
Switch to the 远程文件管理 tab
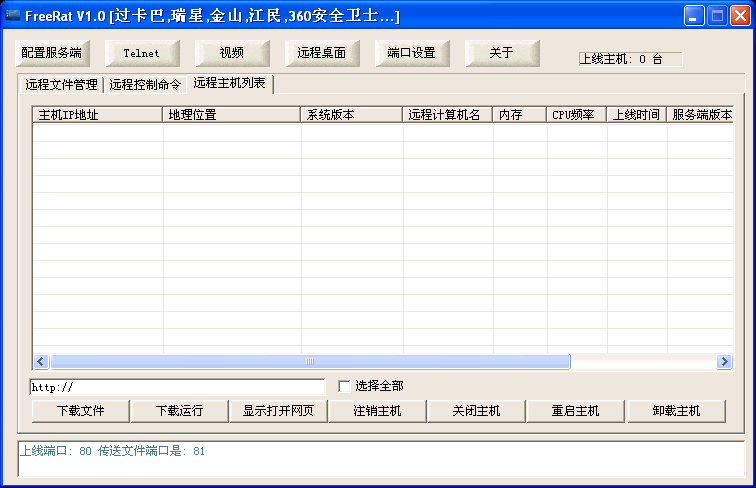tap(61, 85)
